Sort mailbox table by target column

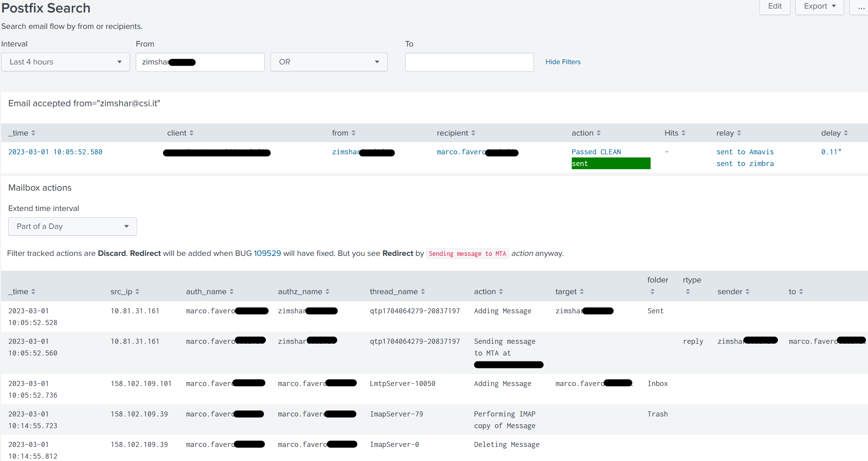(x=569, y=291)
